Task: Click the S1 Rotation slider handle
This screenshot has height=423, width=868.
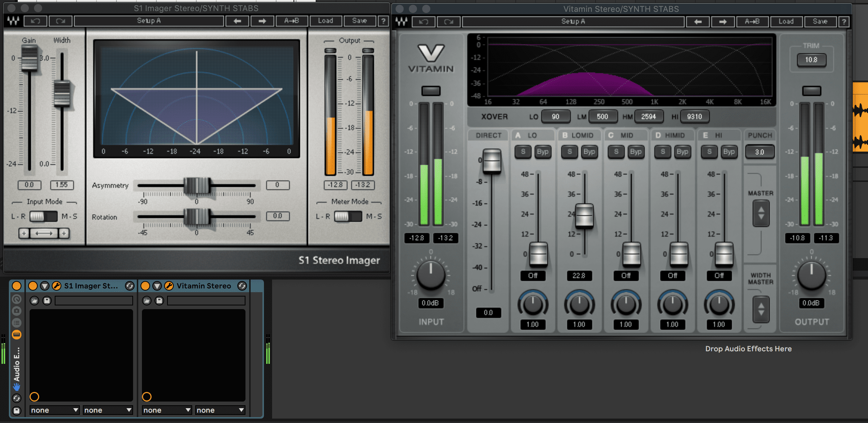Action: point(197,217)
